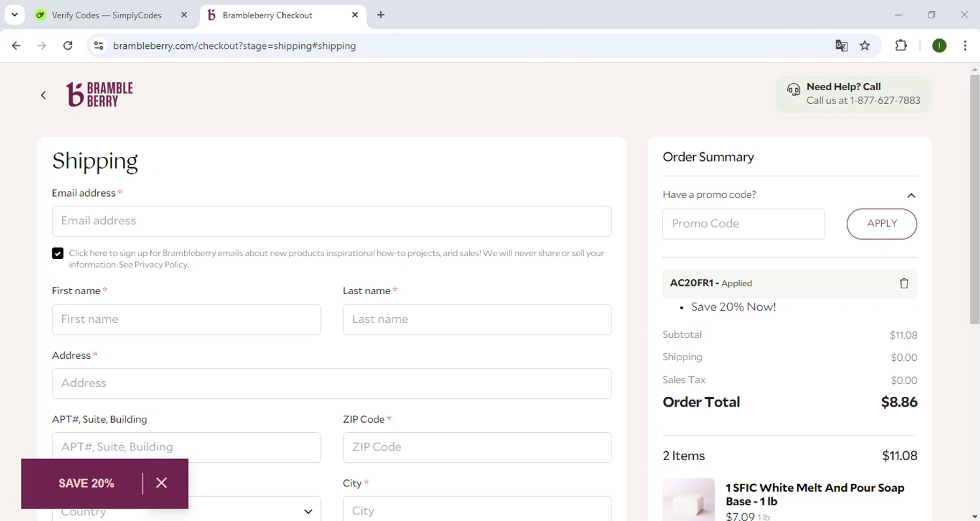
Task: Click the 'Shipping' page heading
Action: (95, 161)
